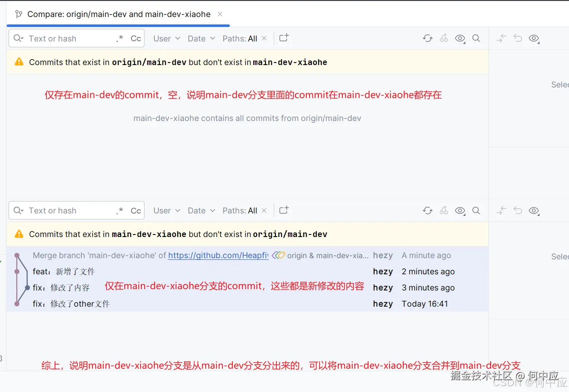The height and width of the screenshot is (392, 569).
Task: Click the compare arrows icon on right panel
Action: tap(501, 38)
